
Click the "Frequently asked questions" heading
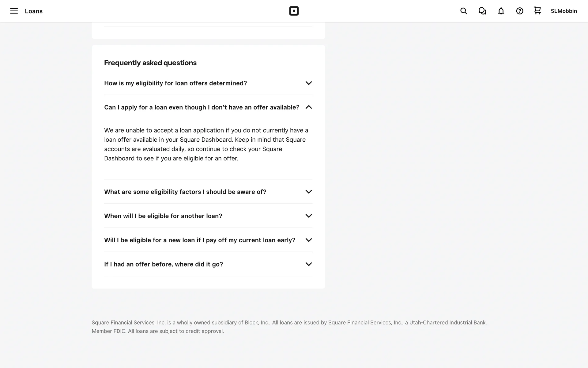pyautogui.click(x=150, y=63)
